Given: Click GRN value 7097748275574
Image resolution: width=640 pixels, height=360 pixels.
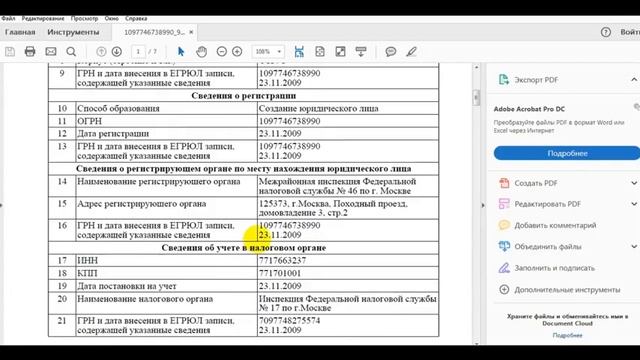Looking at the screenshot, I should [289, 320].
